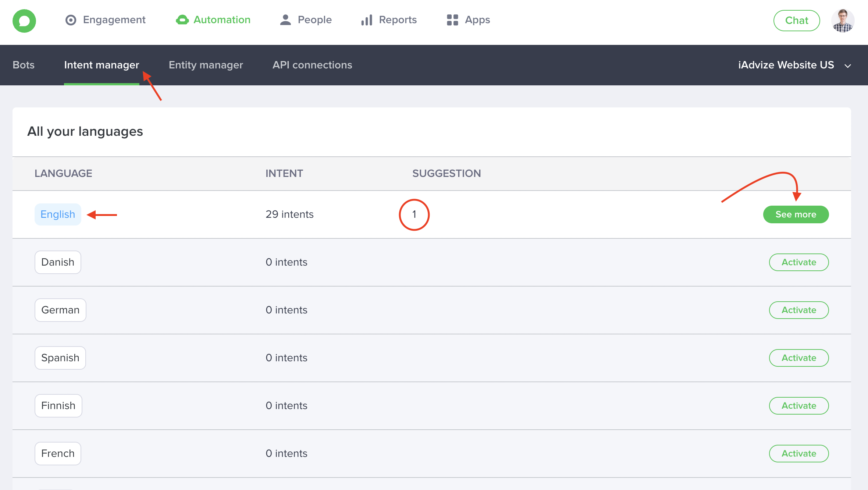This screenshot has height=490, width=868.
Task: Activate the Finnish language
Action: [799, 406]
